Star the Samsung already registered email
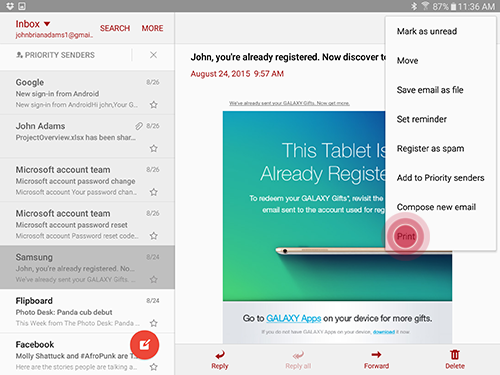The image size is (500, 375). click(x=153, y=279)
